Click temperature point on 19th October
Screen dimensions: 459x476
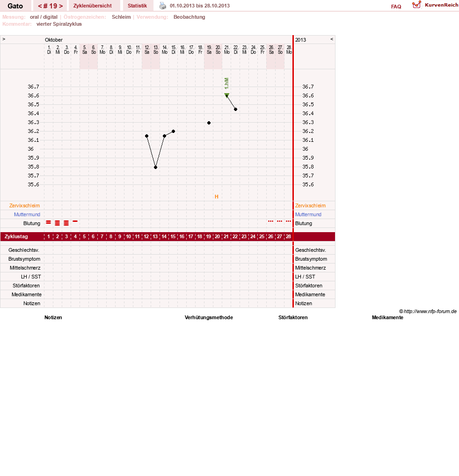tap(209, 123)
